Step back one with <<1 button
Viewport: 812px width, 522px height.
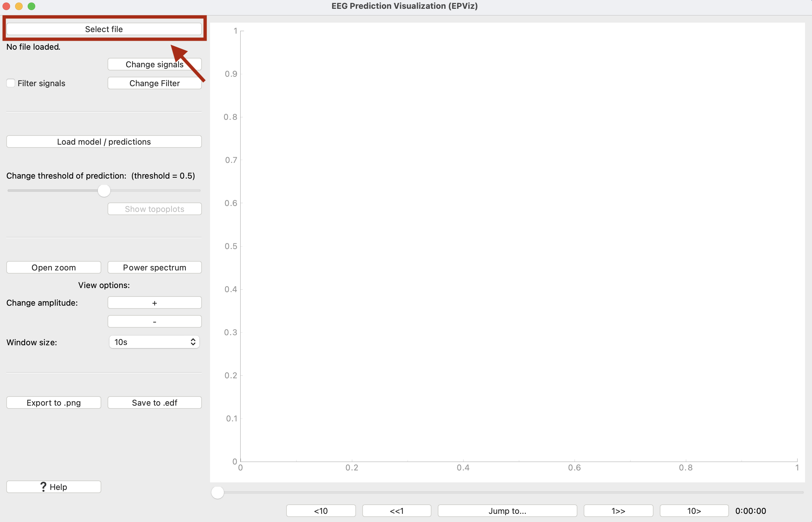click(397, 511)
